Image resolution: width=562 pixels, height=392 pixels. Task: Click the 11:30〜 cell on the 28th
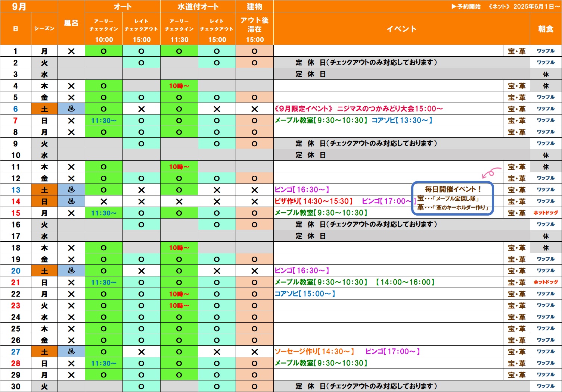coord(104,363)
